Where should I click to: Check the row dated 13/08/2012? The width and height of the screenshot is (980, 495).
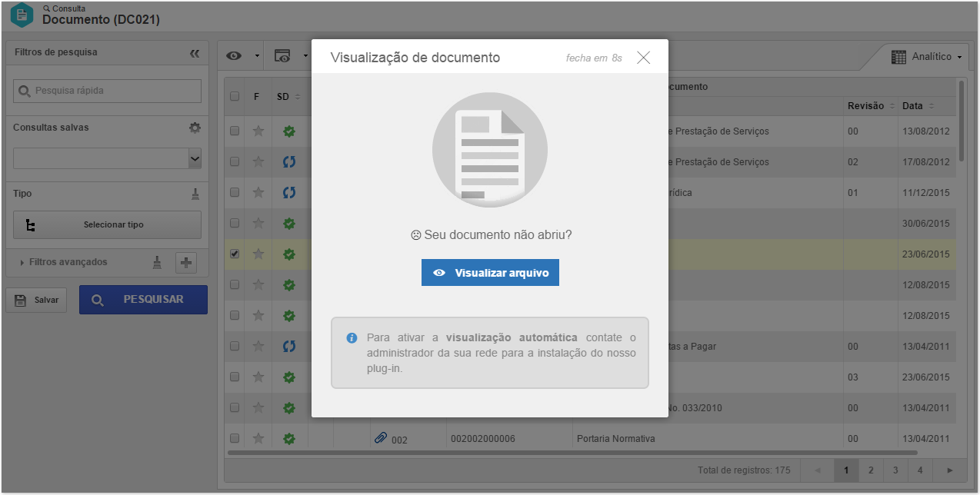[x=235, y=131]
